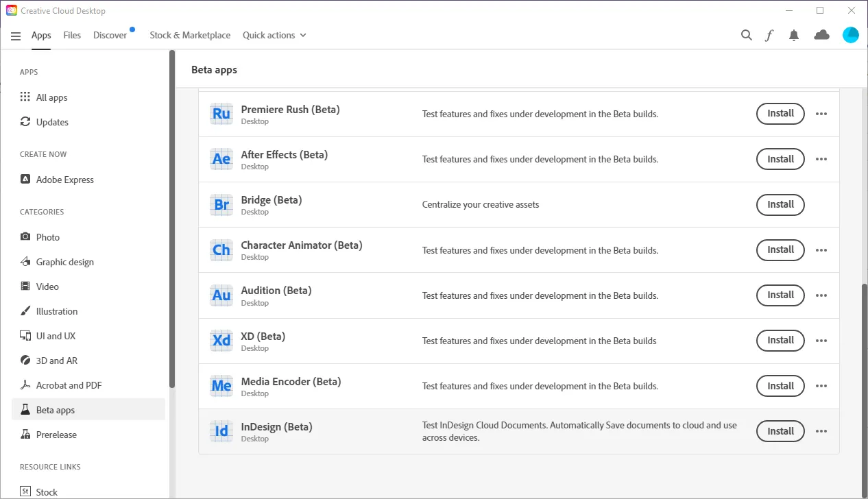Click the Character Animator (Beta) Ch icon
The width and height of the screenshot is (868, 499).
[221, 249]
